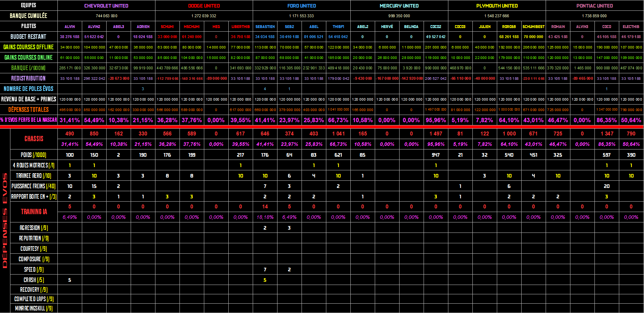Select Dodge United's cumulative bank value 1 272 039 332

(x=204, y=16)
